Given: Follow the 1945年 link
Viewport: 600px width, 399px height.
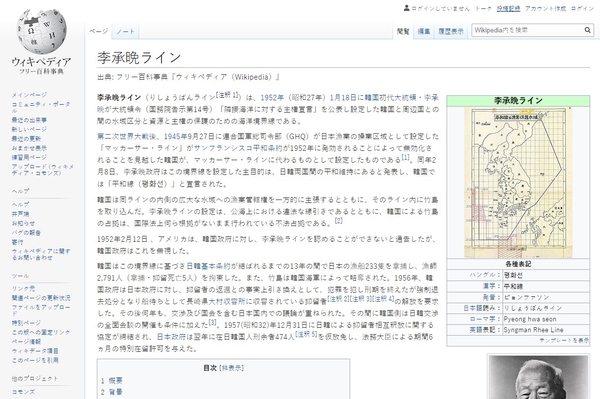Looking at the screenshot, I should (x=175, y=136).
